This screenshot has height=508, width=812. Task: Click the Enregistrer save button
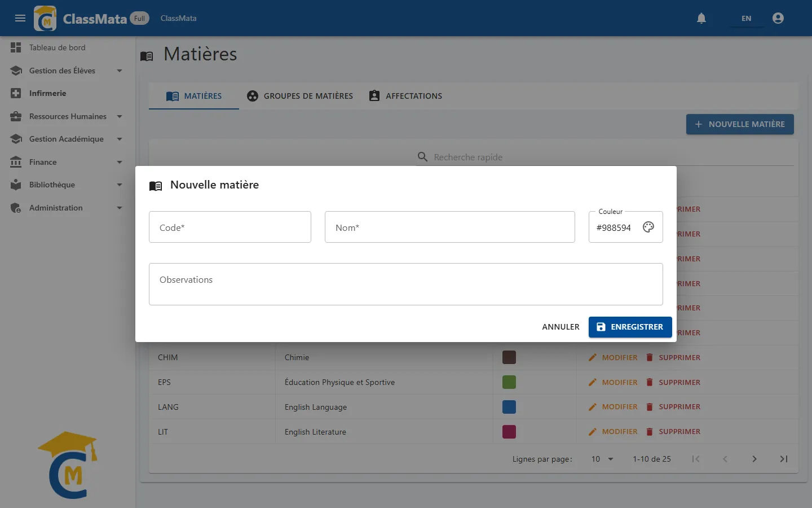(x=630, y=327)
